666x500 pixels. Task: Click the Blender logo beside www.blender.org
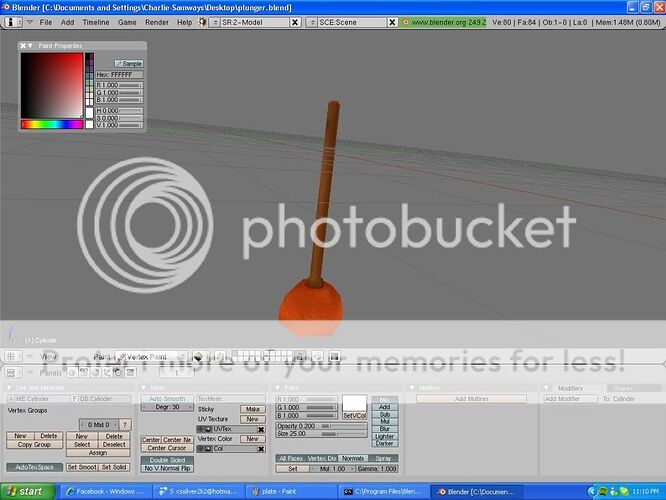pos(405,22)
